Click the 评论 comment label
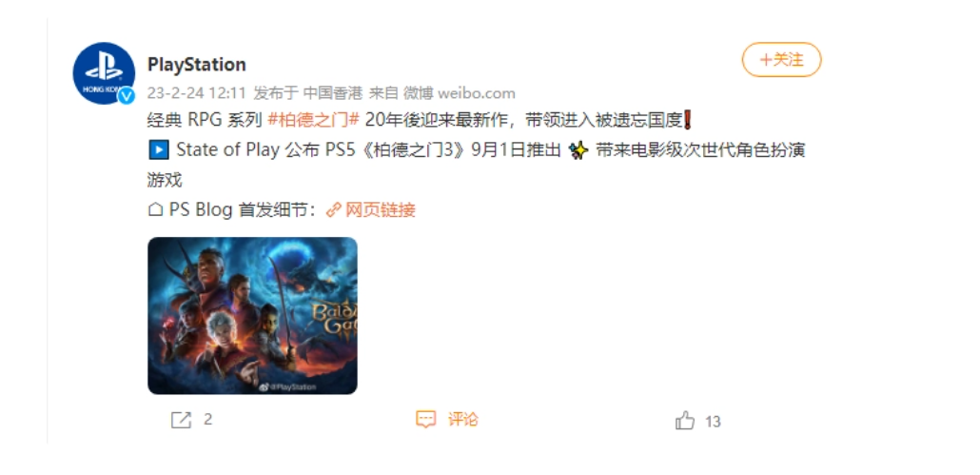The width and height of the screenshot is (980, 475). 462,420
